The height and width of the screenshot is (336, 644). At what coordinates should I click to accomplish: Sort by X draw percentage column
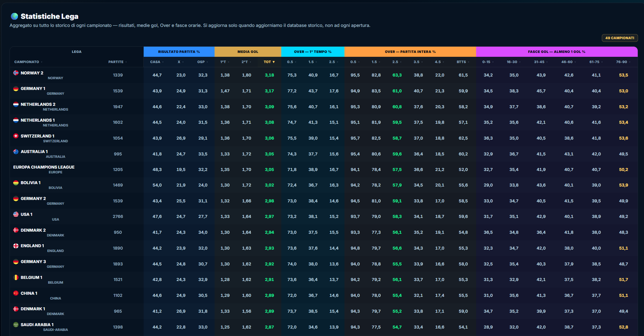coord(181,62)
